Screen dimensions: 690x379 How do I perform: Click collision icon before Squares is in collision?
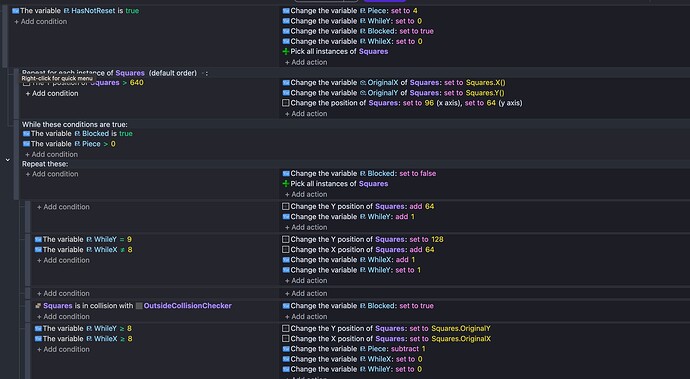pyautogui.click(x=38, y=305)
